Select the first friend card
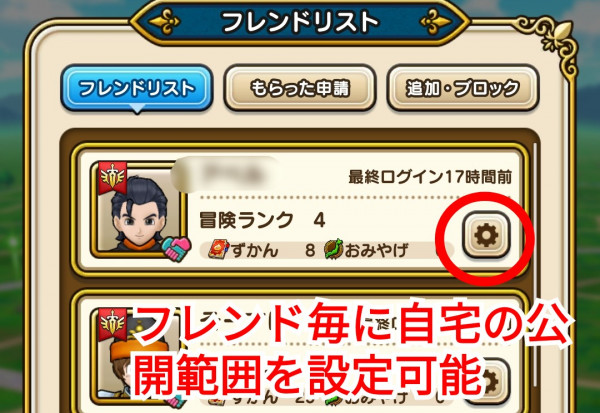600x413 pixels. [x=300, y=210]
